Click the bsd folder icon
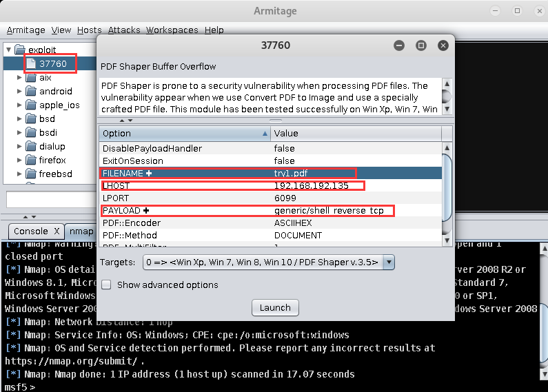 31,118
